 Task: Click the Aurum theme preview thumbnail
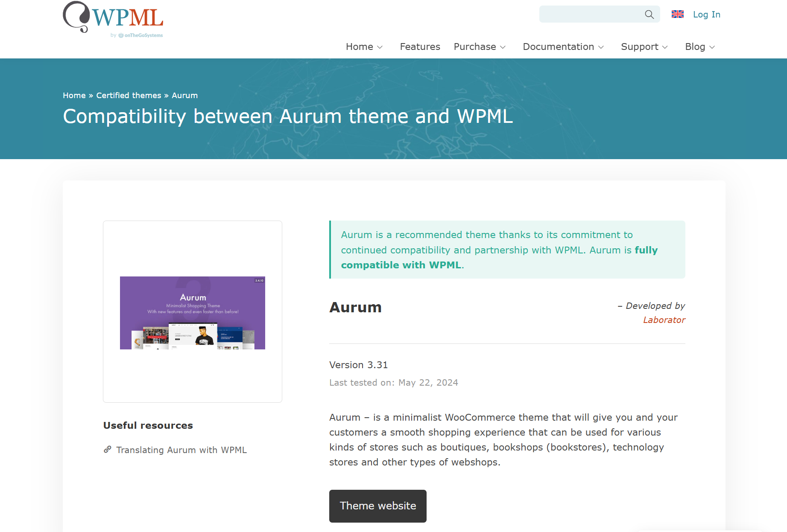(x=193, y=313)
